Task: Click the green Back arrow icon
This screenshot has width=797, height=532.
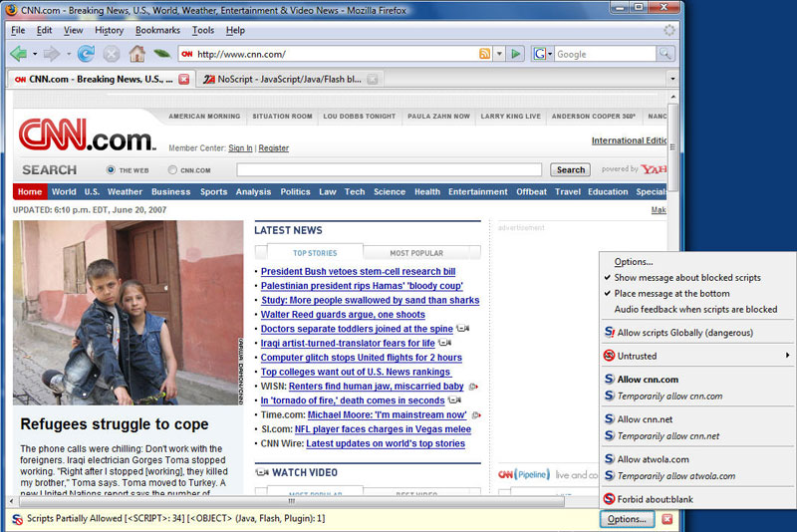Action: [18, 54]
